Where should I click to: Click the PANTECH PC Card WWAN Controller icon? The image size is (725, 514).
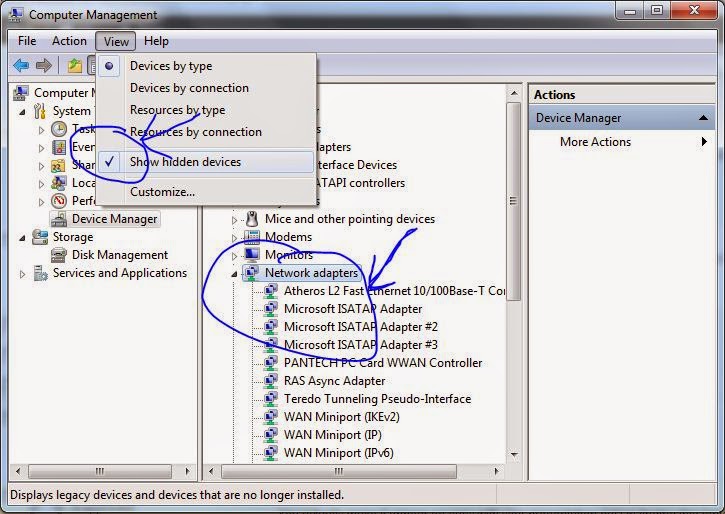pos(270,363)
